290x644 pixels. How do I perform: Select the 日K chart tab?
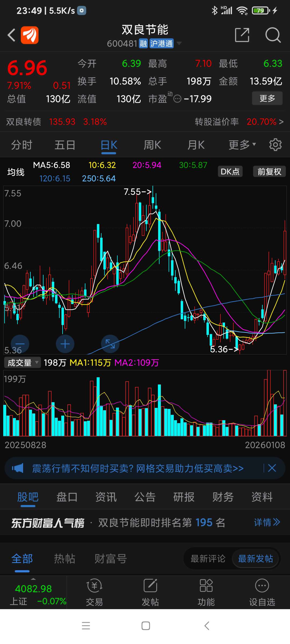tap(109, 145)
